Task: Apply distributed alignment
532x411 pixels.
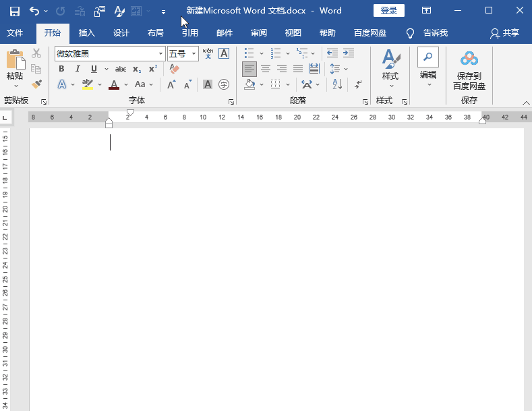Action: click(x=314, y=69)
